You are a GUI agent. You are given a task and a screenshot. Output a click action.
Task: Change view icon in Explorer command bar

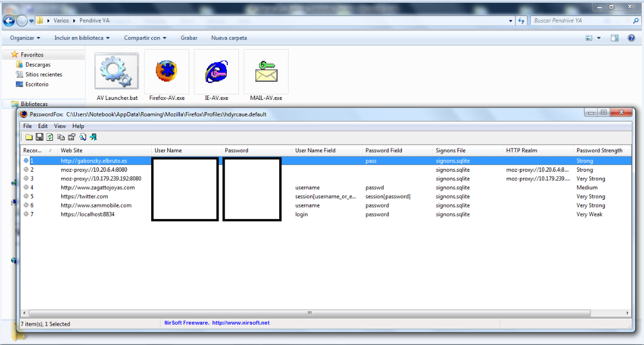pos(589,38)
